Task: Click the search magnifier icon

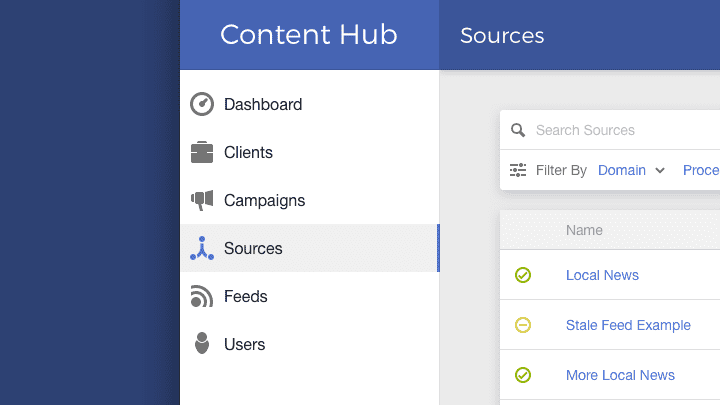Action: pyautogui.click(x=518, y=130)
